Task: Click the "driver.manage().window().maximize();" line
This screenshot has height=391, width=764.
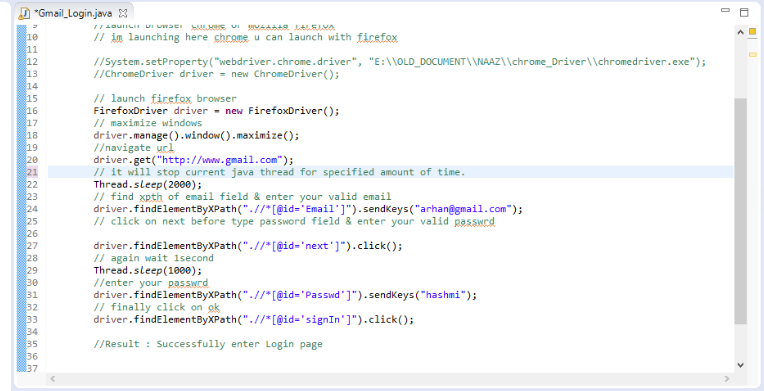Action: (196, 135)
